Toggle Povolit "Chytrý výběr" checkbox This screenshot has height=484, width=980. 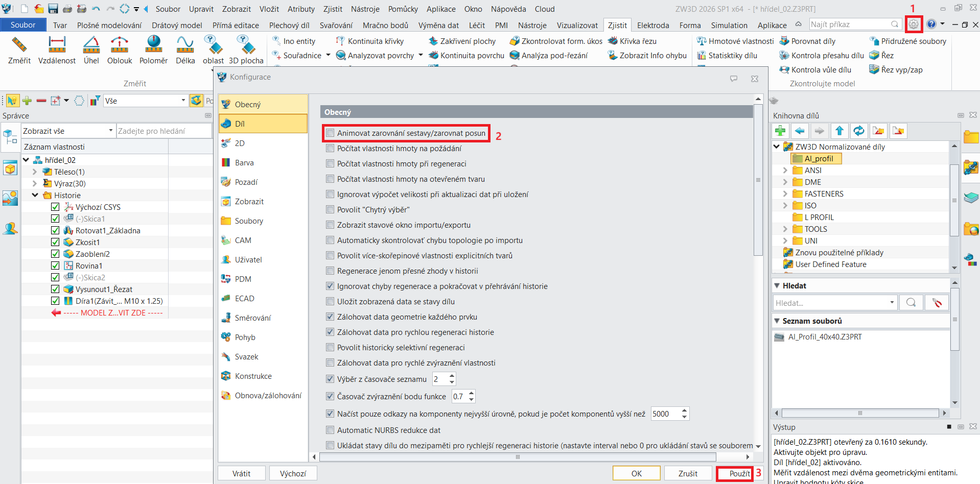(x=330, y=210)
